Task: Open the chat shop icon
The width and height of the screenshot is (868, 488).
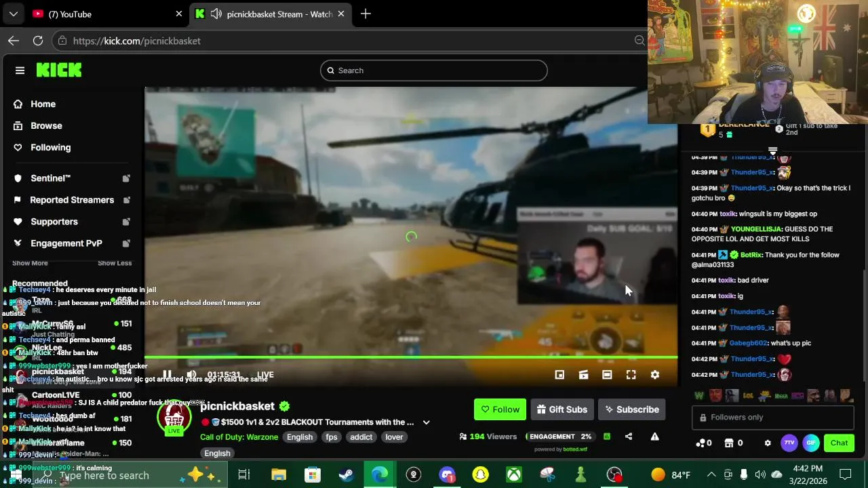Action: pos(733,443)
